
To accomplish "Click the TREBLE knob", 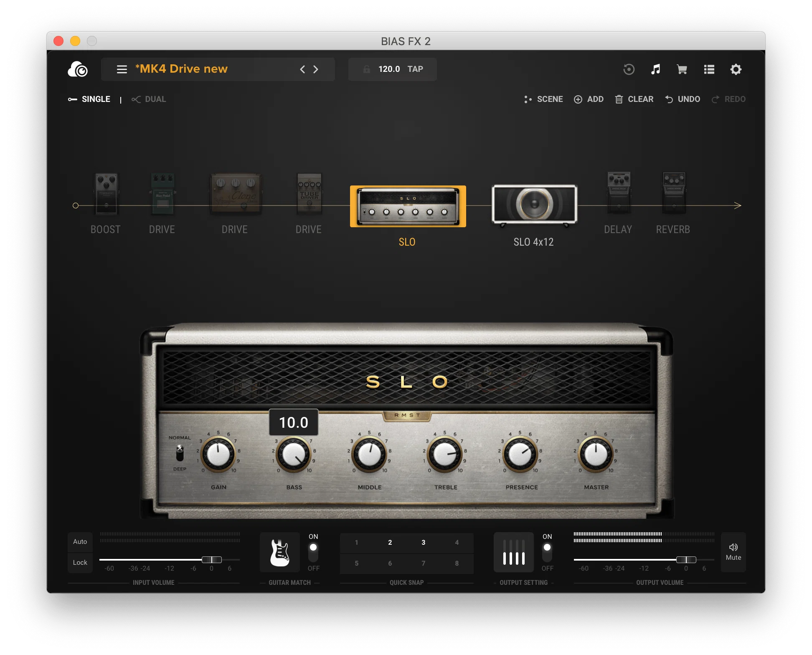I will pyautogui.click(x=445, y=454).
